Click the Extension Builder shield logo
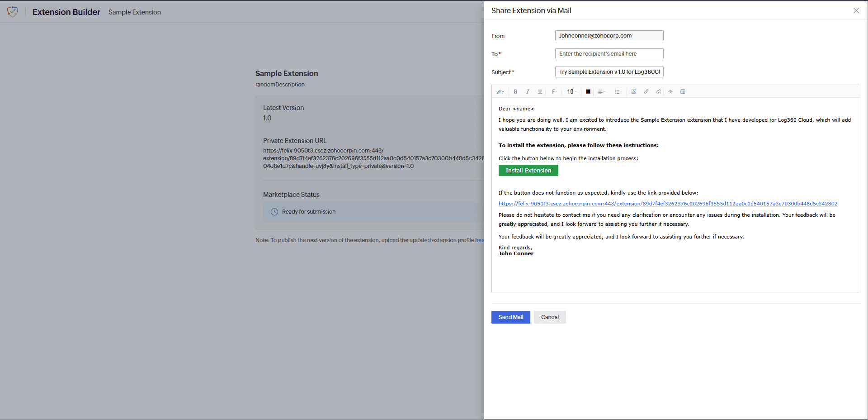Viewport: 868px width, 420px height. 13,12
